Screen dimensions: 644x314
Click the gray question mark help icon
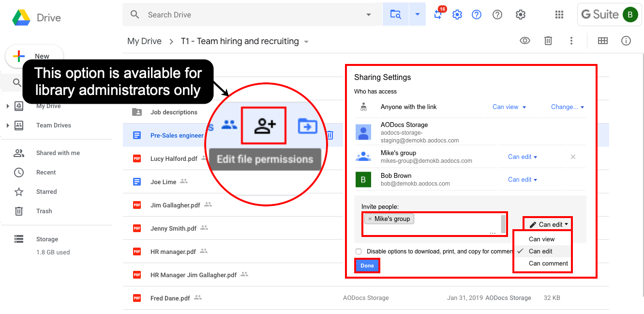[497, 15]
